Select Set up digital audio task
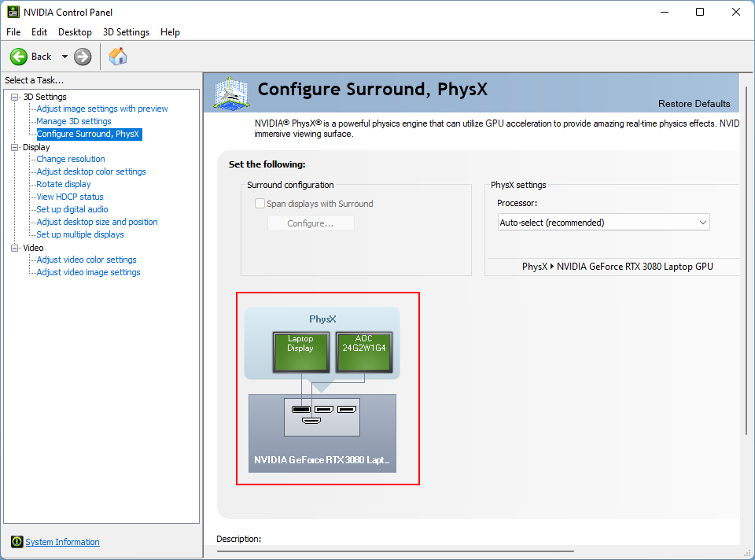The width and height of the screenshot is (755, 560). (72, 209)
